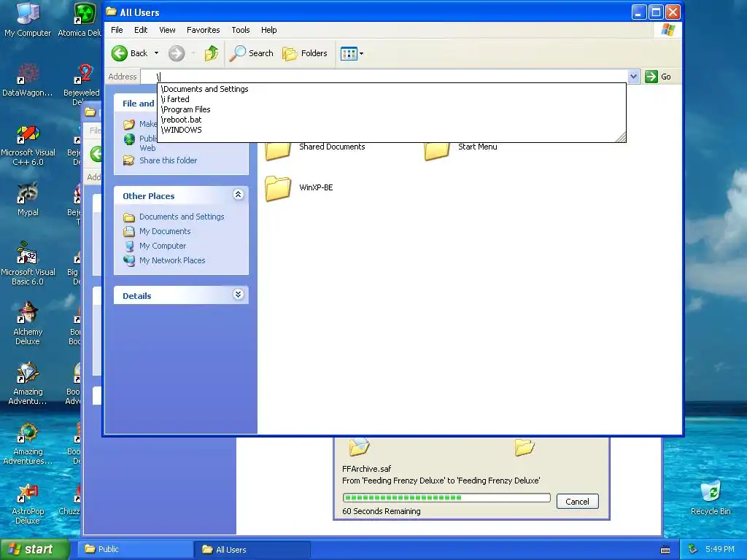Cancel the file copy operation

577,502
